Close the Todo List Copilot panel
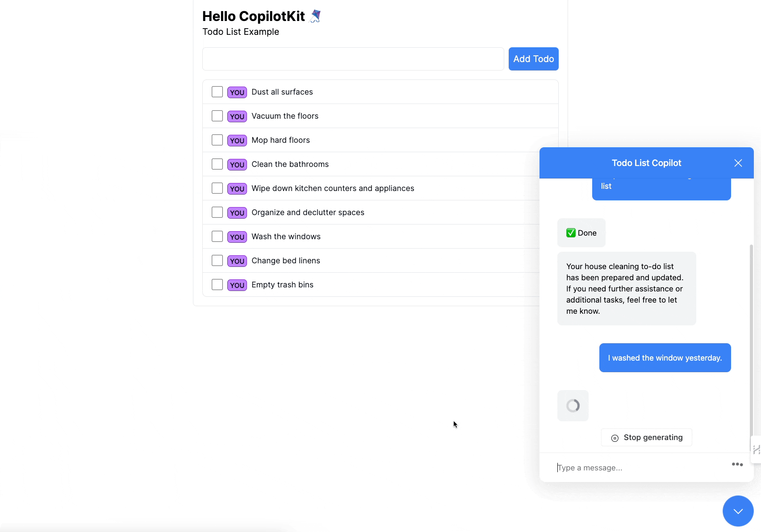Image resolution: width=761 pixels, height=532 pixels. tap(738, 163)
